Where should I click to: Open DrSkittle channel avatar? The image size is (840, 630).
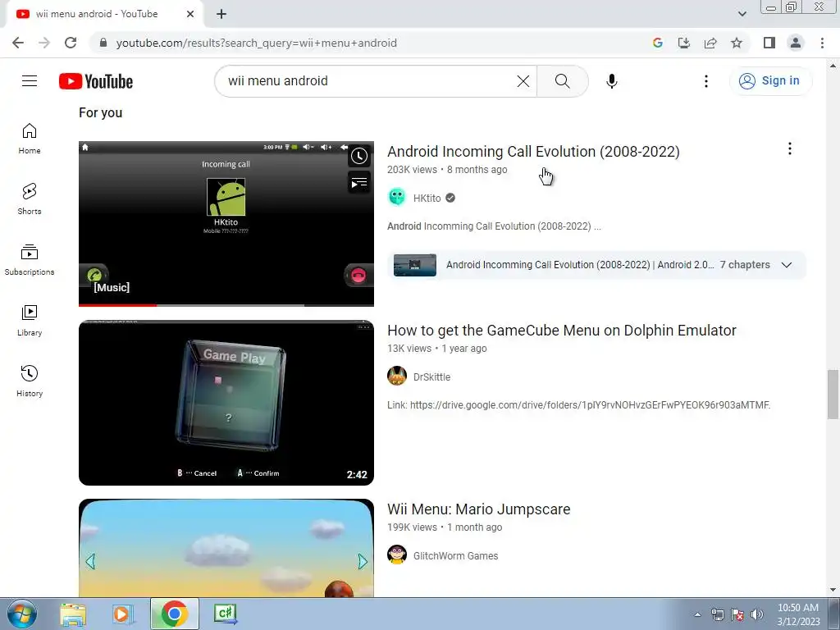point(397,376)
